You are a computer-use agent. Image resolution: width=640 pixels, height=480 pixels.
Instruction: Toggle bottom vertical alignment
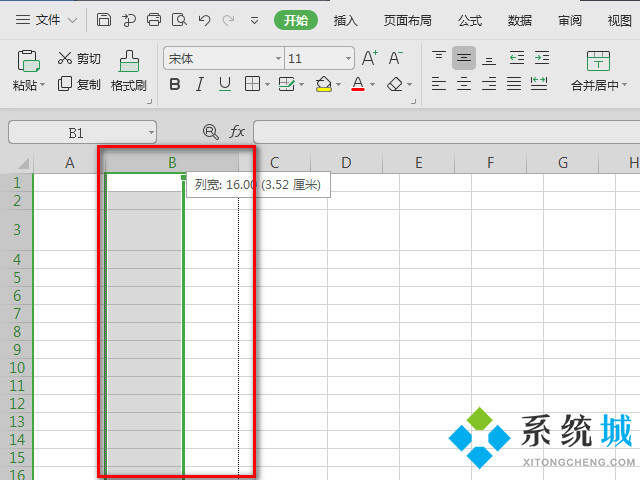tap(489, 59)
